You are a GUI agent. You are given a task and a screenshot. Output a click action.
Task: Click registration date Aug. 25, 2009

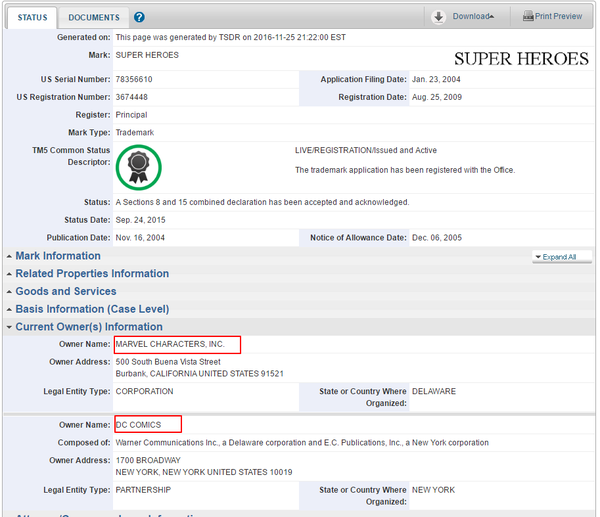click(x=437, y=97)
